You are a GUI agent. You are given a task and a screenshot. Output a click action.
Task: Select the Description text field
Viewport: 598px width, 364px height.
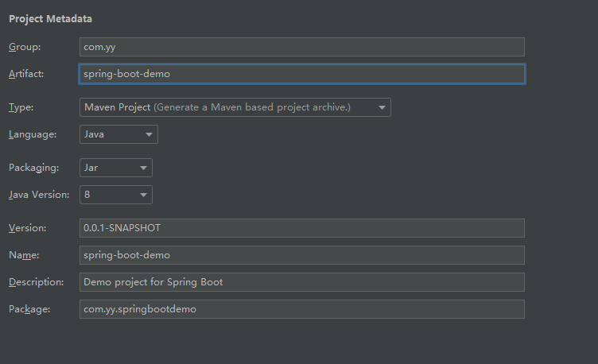click(301, 282)
